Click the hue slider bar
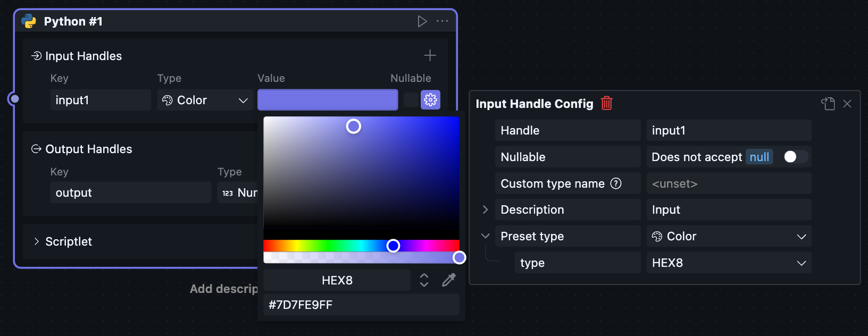This screenshot has height=336, width=868. pos(319,246)
